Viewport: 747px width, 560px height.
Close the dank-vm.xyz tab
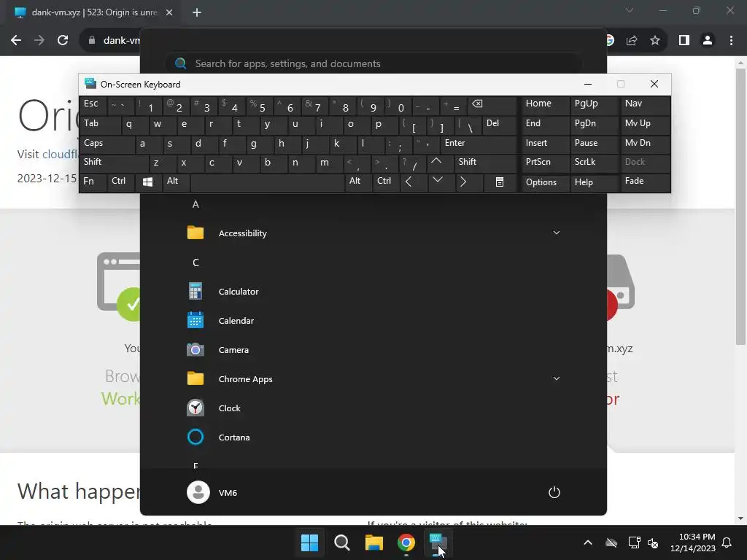click(x=169, y=12)
